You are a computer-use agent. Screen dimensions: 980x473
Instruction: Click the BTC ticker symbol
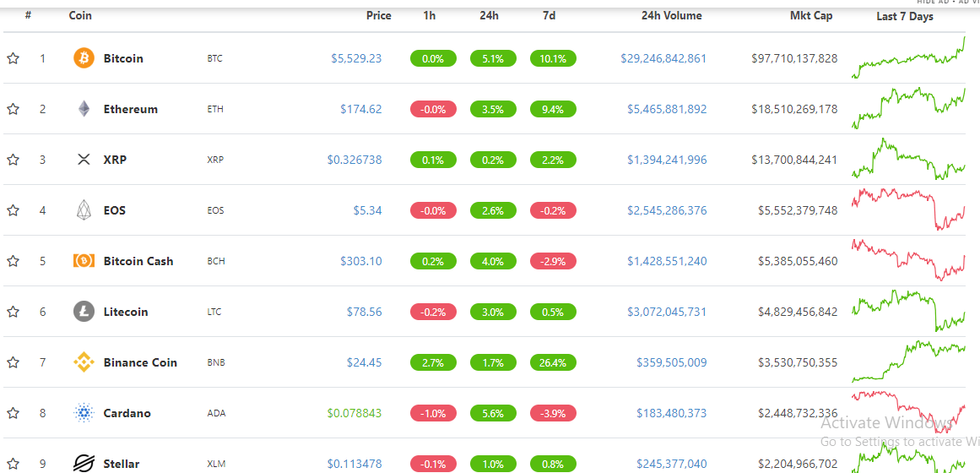point(214,59)
